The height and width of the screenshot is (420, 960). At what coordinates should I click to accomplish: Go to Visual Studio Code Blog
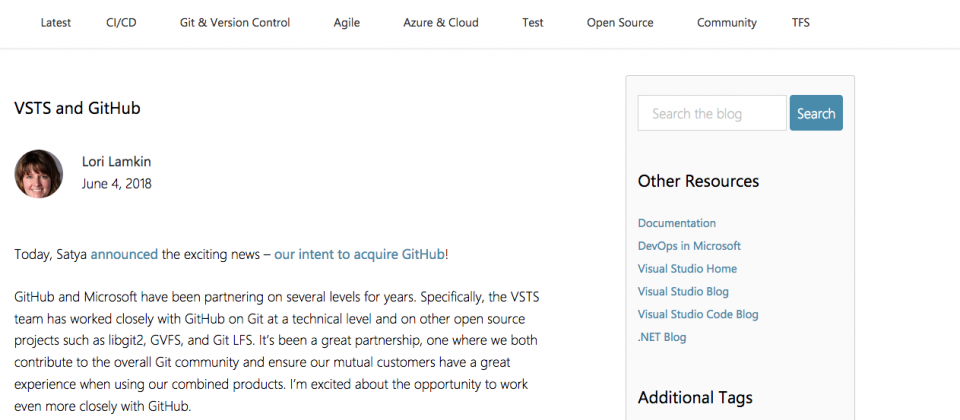pos(698,314)
